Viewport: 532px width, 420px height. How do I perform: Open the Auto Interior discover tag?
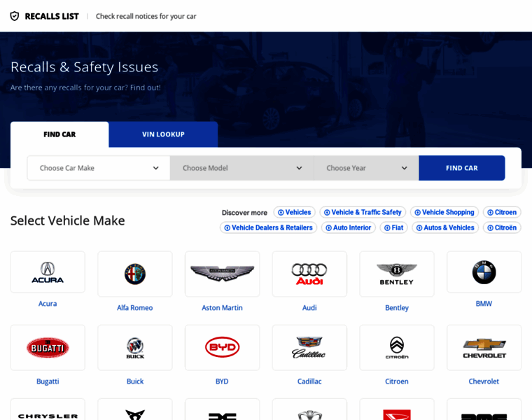(x=348, y=227)
